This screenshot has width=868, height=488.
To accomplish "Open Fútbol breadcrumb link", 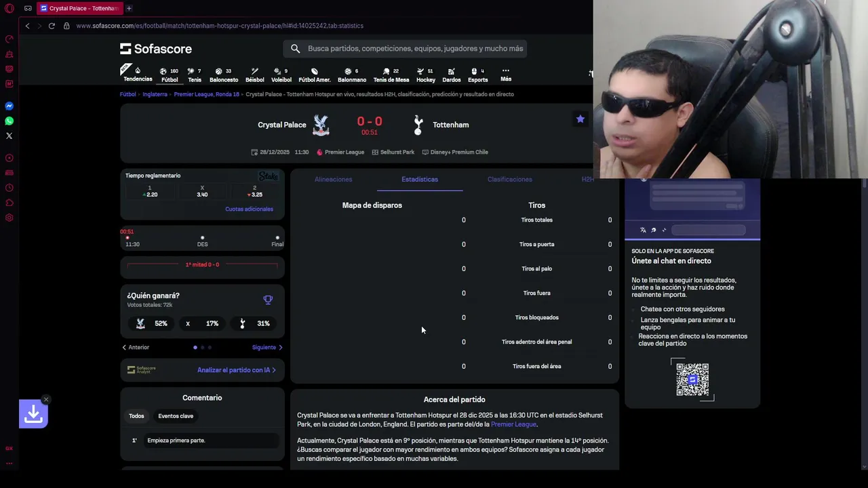I will coord(128,94).
